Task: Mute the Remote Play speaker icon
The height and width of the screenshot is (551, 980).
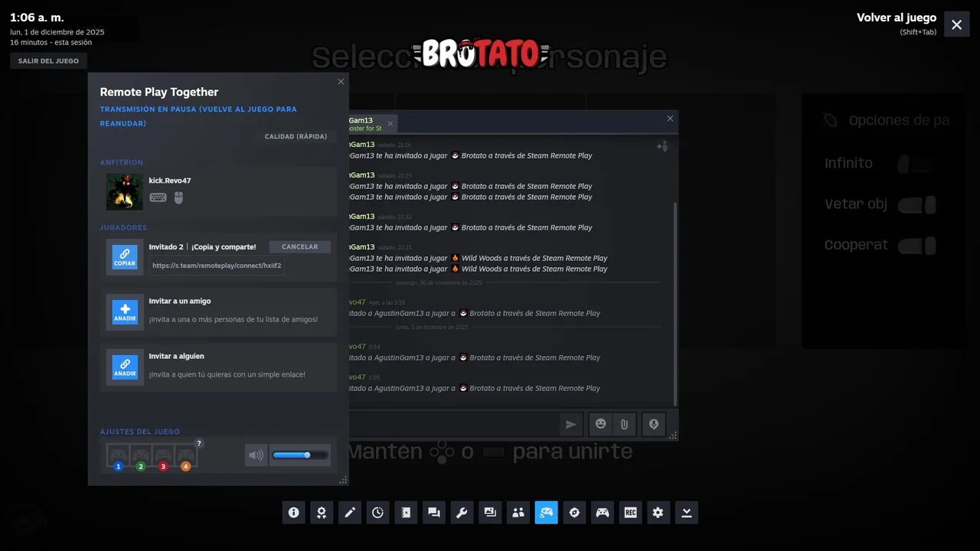Action: coord(256,455)
